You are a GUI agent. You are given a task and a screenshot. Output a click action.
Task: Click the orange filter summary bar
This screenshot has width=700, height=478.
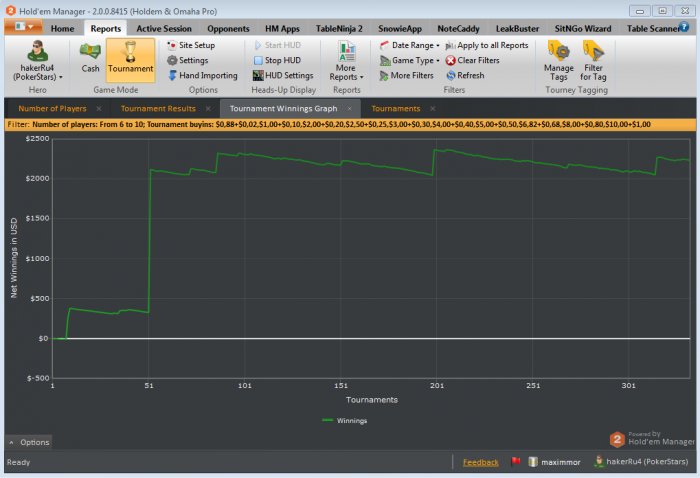tap(350, 125)
